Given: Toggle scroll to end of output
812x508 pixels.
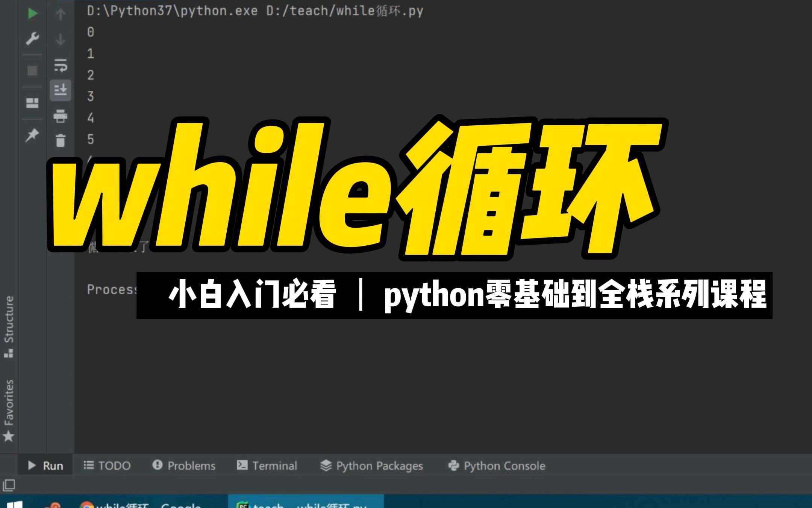Looking at the screenshot, I should [x=61, y=90].
